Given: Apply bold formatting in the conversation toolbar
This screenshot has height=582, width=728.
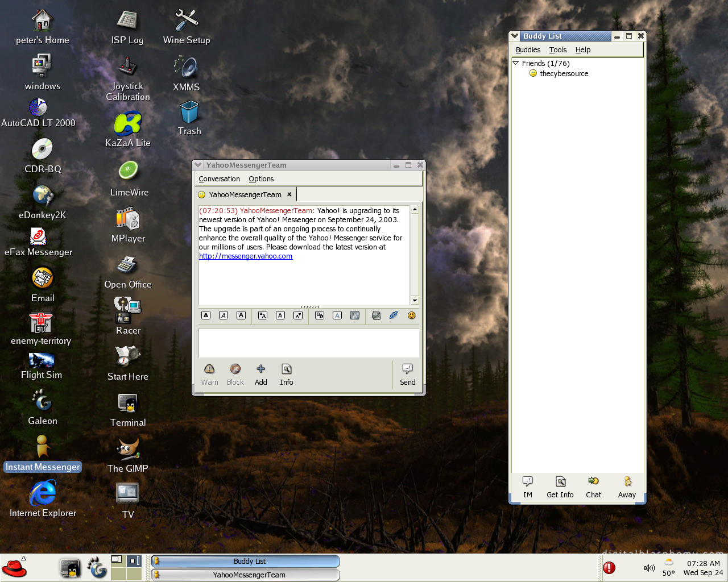Looking at the screenshot, I should point(206,315).
